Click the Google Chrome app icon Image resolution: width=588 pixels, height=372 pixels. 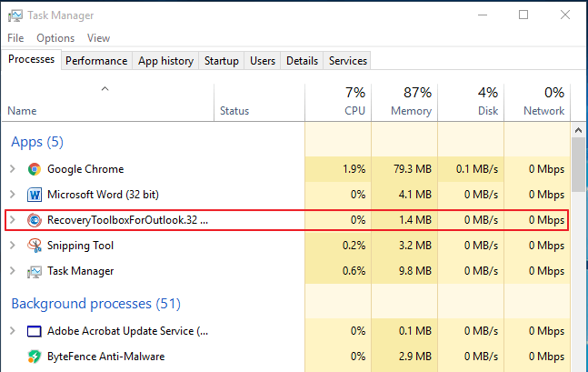coord(35,169)
